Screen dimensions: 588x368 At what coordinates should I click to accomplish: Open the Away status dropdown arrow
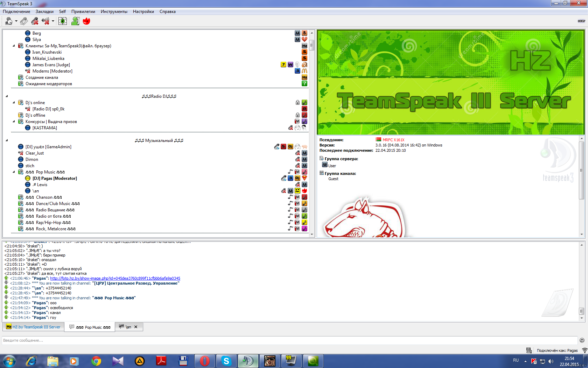16,21
